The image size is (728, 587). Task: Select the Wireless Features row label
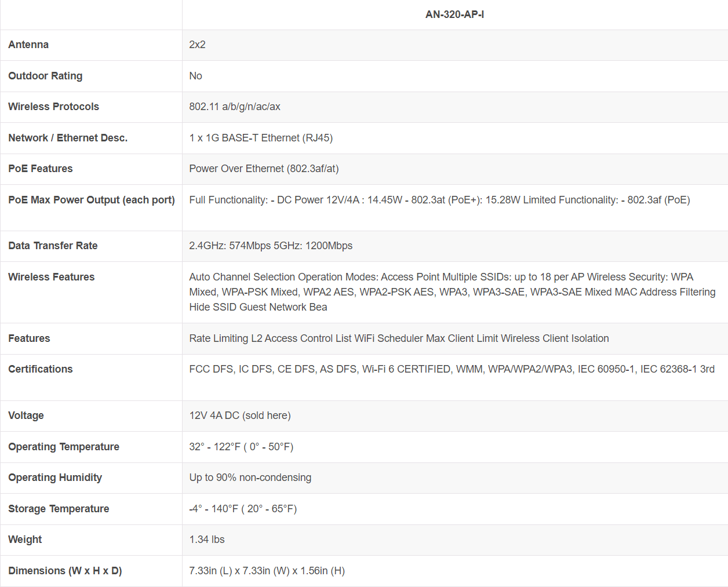pyautogui.click(x=51, y=277)
